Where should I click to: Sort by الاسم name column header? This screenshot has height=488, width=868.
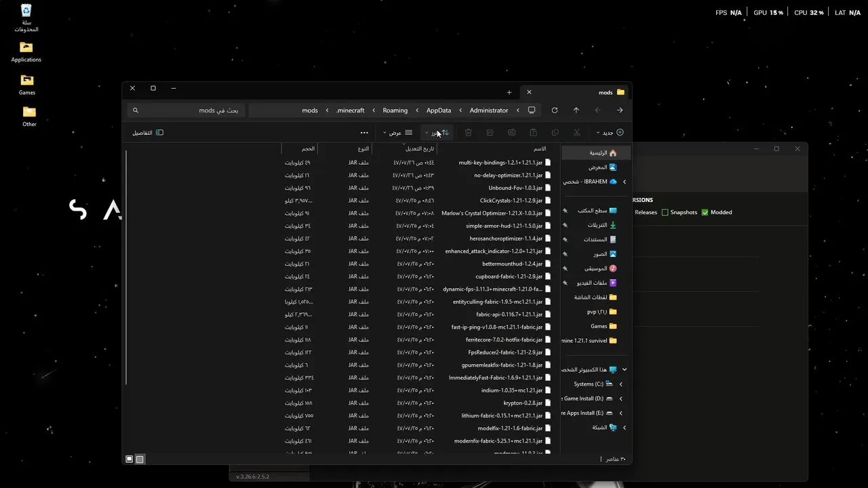pyautogui.click(x=540, y=148)
